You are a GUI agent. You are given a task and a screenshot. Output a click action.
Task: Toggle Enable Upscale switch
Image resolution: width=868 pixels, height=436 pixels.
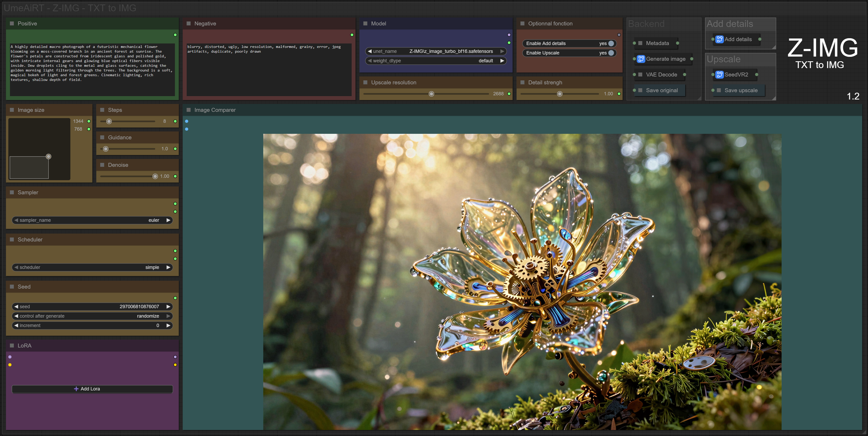point(611,53)
